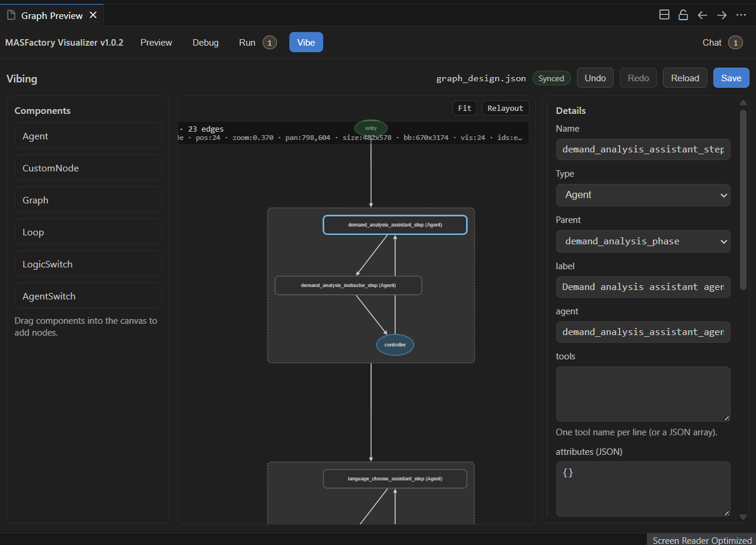Viewport: 756px width, 545px height.
Task: Click the split editor layout icon
Action: (x=664, y=15)
